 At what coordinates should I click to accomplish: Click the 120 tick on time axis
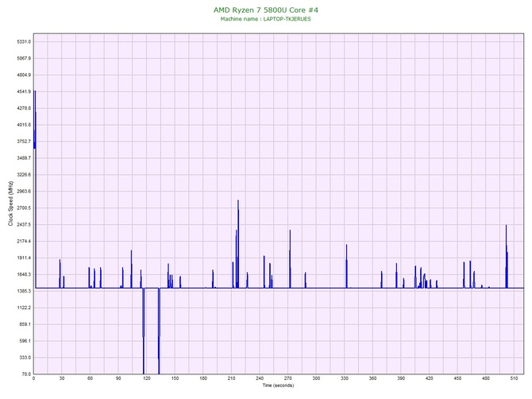(147, 378)
